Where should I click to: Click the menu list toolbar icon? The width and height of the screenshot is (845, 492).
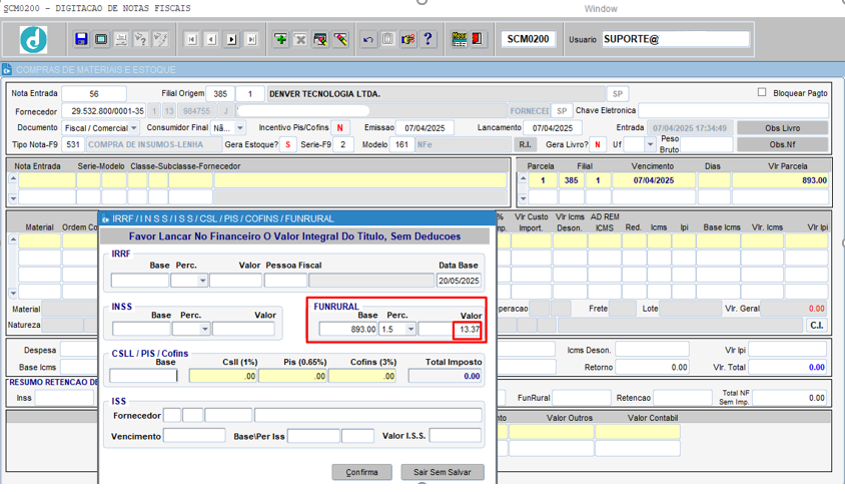[x=459, y=39]
